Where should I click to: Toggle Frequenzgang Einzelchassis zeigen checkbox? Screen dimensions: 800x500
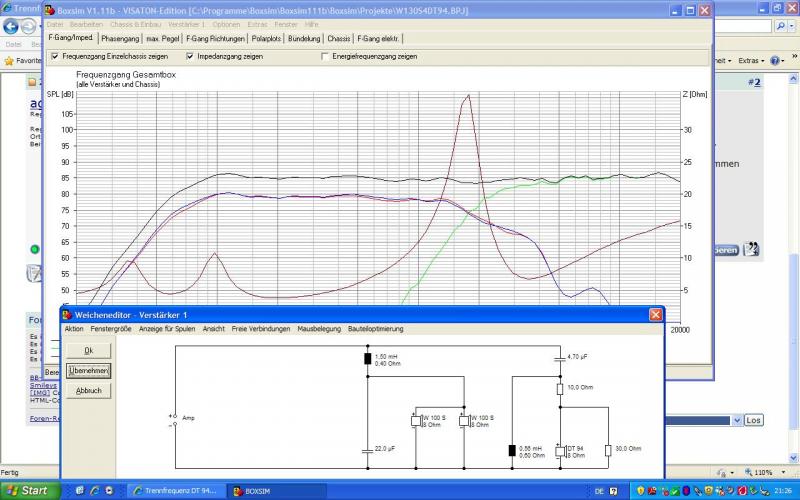[x=55, y=56]
